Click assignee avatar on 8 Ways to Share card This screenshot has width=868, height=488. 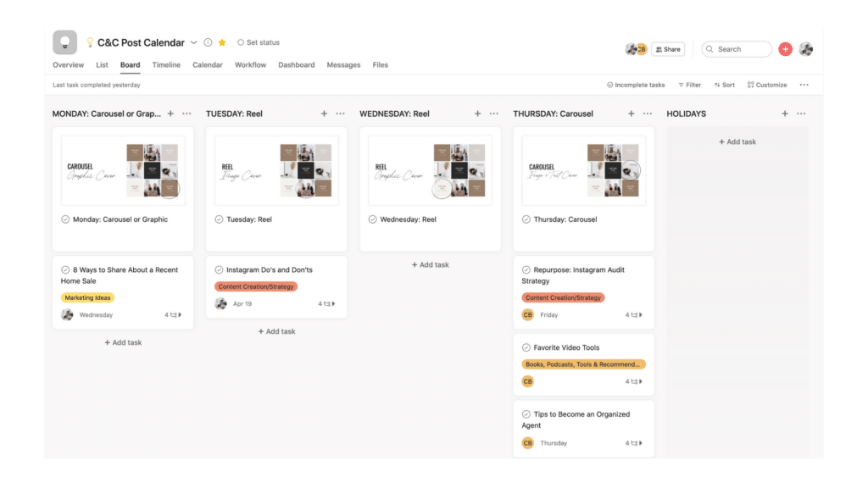tap(67, 315)
